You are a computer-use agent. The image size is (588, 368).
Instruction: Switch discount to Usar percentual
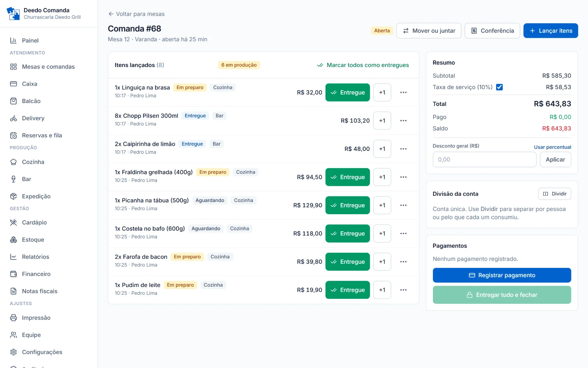(x=552, y=147)
